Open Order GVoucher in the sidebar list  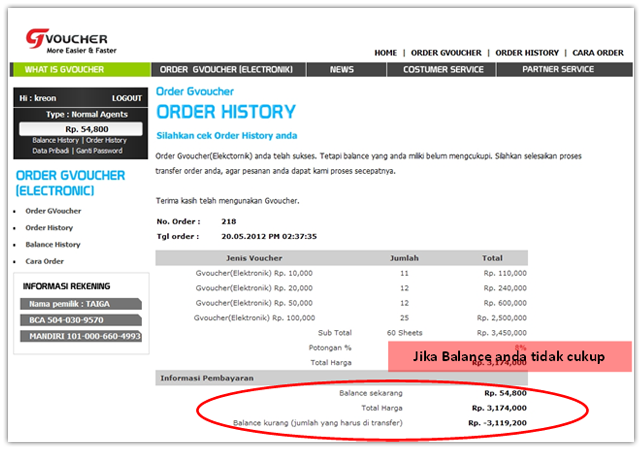[53, 211]
